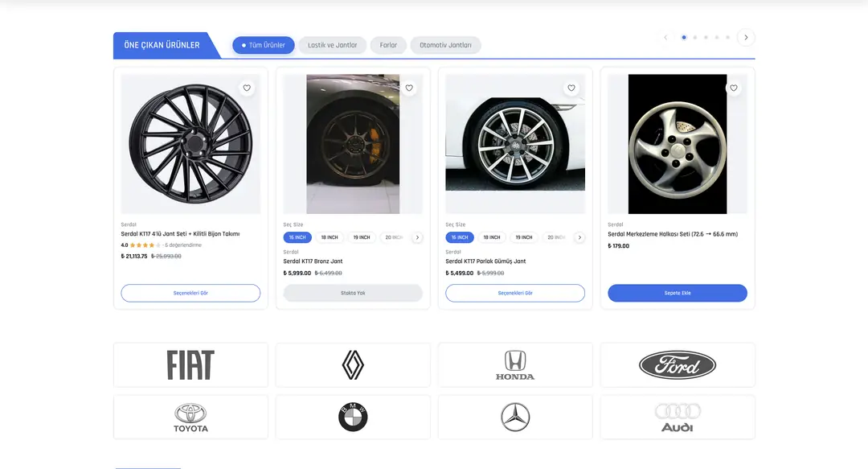Select the Honda brand logo
The image size is (868, 469).
[515, 364]
